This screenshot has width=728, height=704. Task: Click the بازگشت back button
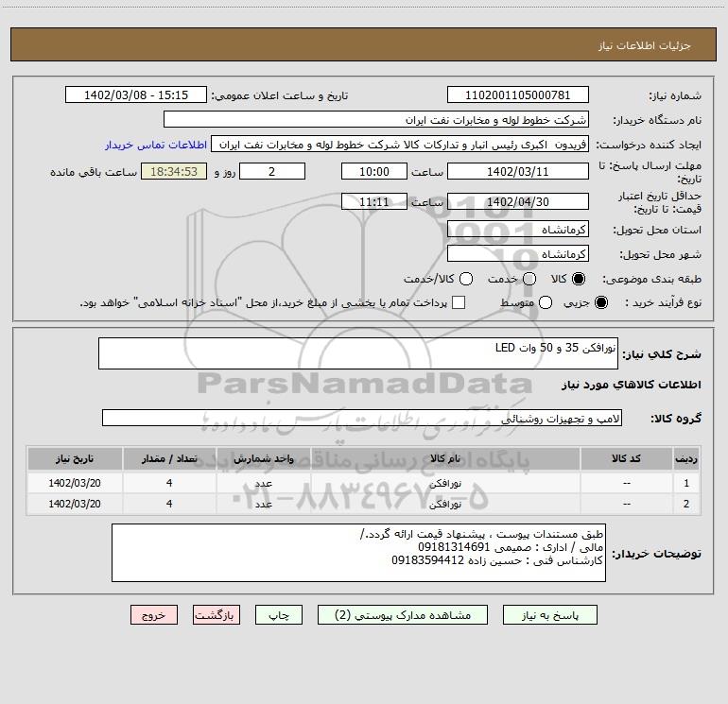pos(217,615)
